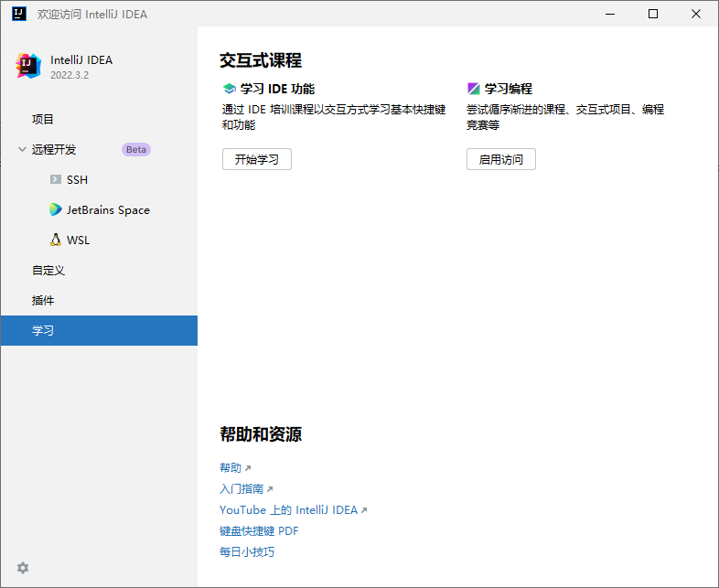Viewport: 719px width, 588px height.
Task: Maximize the welcome window
Action: [653, 14]
